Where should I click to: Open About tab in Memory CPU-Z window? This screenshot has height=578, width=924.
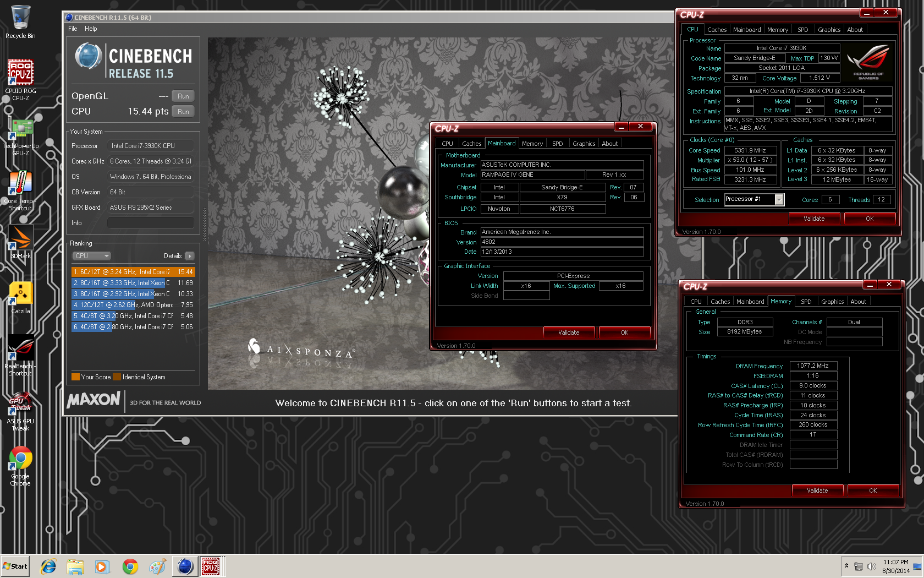(858, 302)
